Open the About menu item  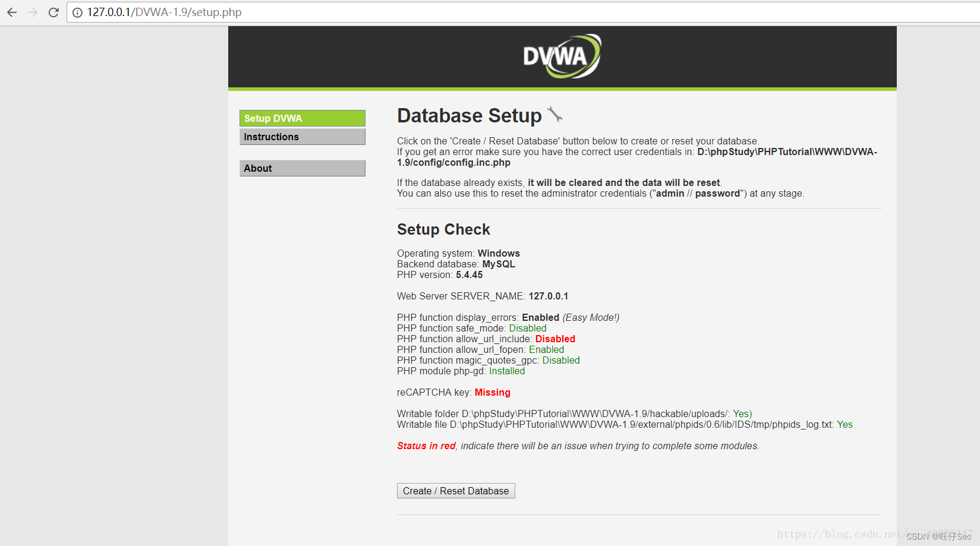[302, 168]
